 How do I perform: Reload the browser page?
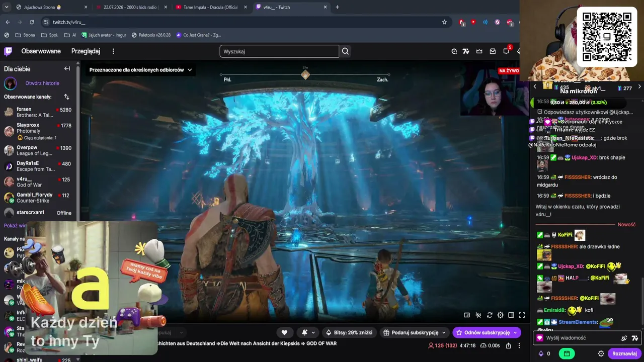click(x=32, y=22)
